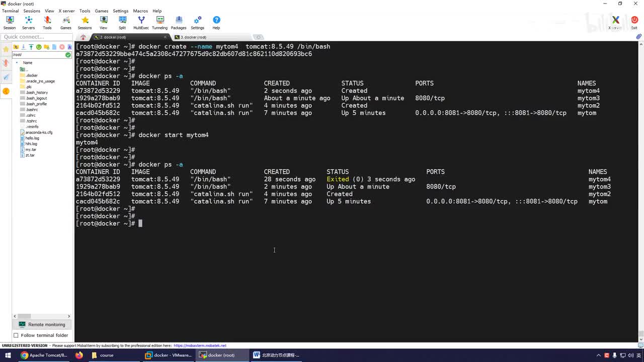This screenshot has width=644, height=362.
Task: Select the zt.tar file
Action: click(x=28, y=155)
